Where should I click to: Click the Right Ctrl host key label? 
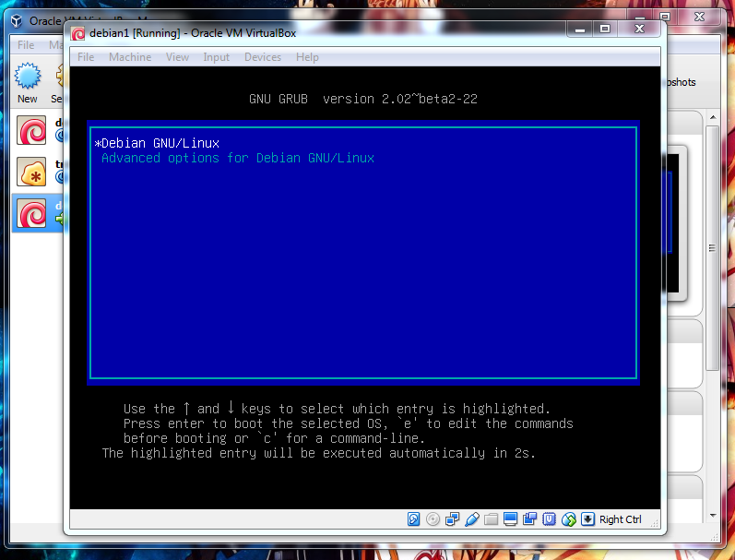tap(620, 519)
